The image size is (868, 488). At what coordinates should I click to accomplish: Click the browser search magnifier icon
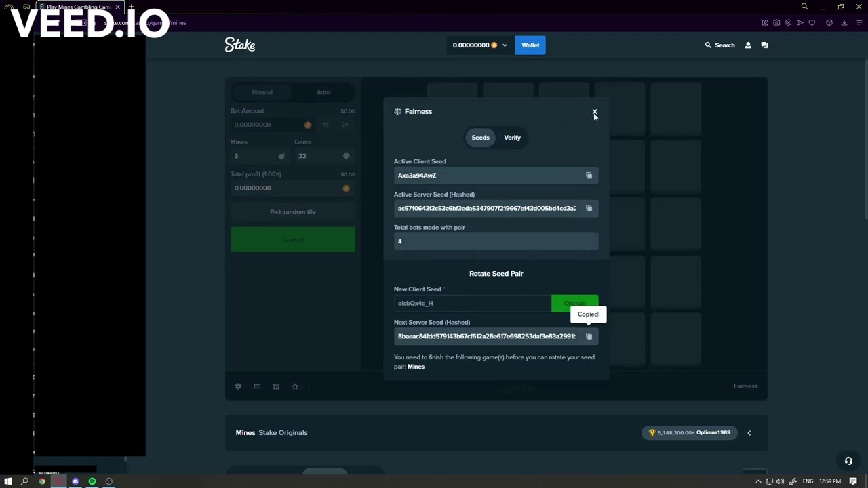tap(804, 7)
